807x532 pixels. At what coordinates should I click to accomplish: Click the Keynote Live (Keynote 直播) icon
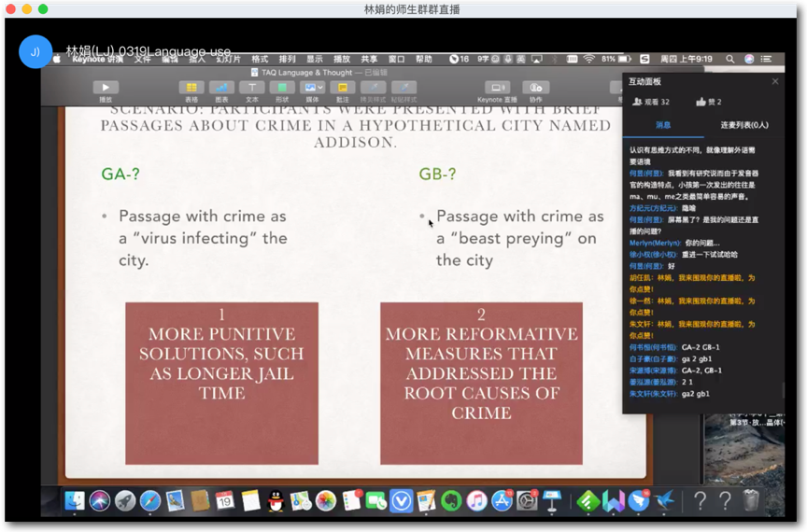[497, 88]
